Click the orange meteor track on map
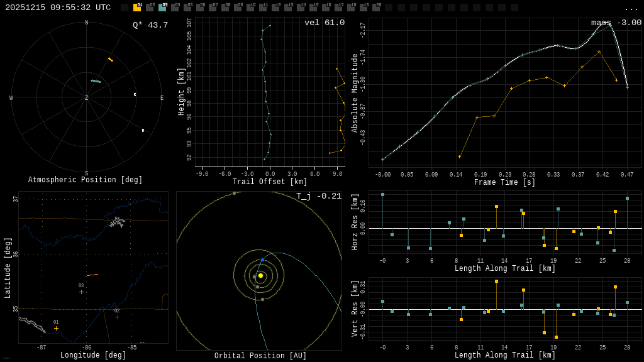Image resolution: width=644 pixels, height=362 pixels. (x=92, y=275)
